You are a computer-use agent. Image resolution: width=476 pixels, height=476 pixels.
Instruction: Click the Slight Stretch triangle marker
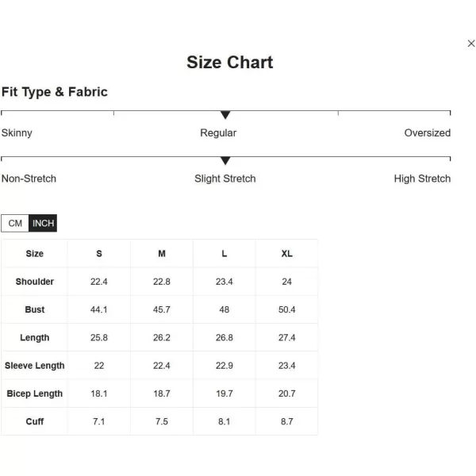225,160
